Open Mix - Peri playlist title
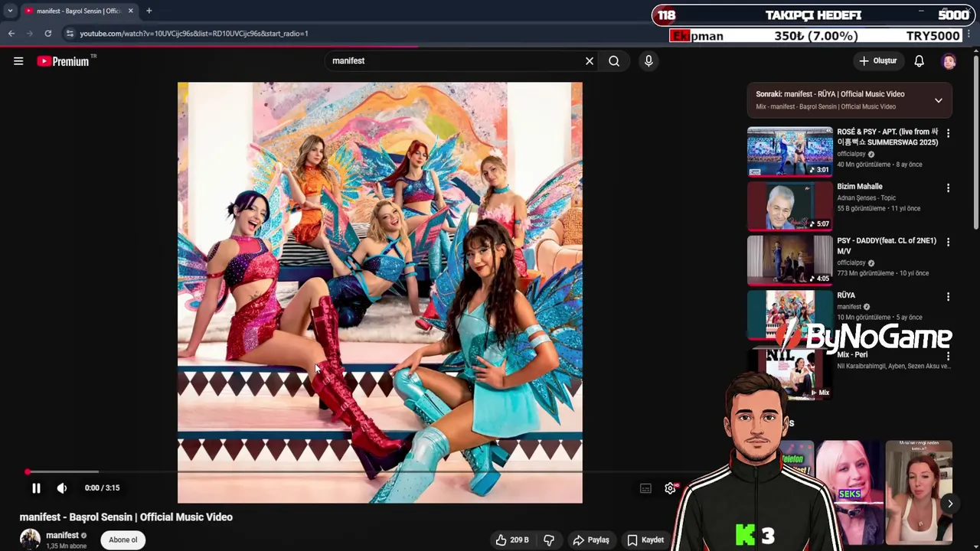Screen dimensions: 980x551 point(852,354)
